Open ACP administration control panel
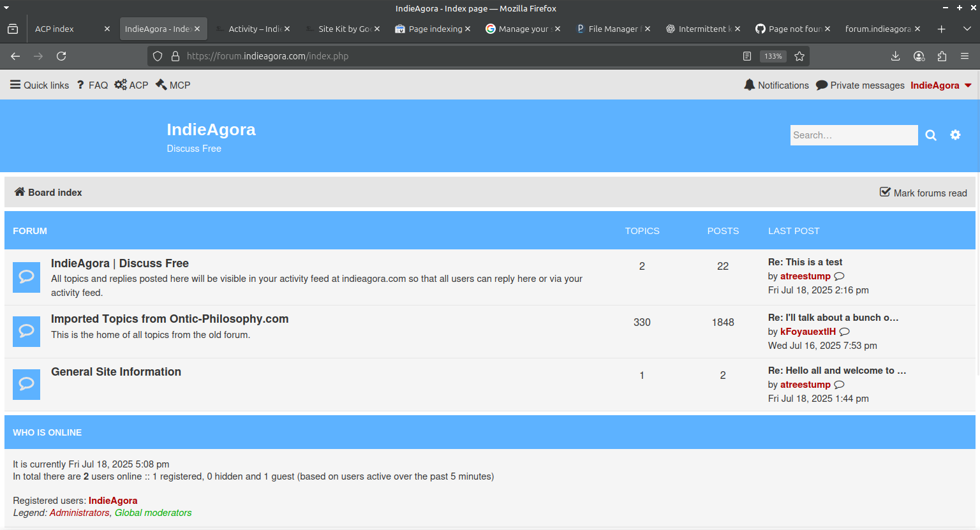 (131, 85)
